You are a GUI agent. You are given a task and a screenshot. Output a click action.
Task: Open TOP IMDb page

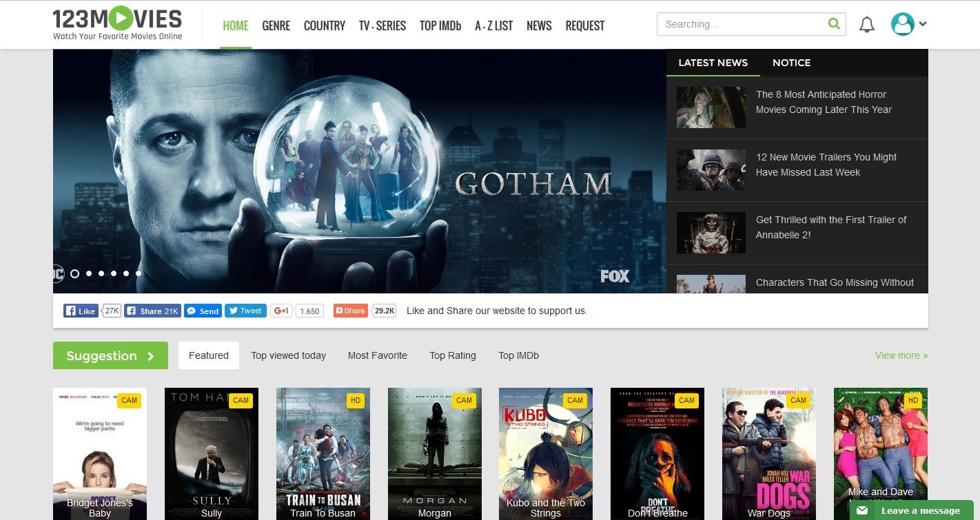[440, 25]
